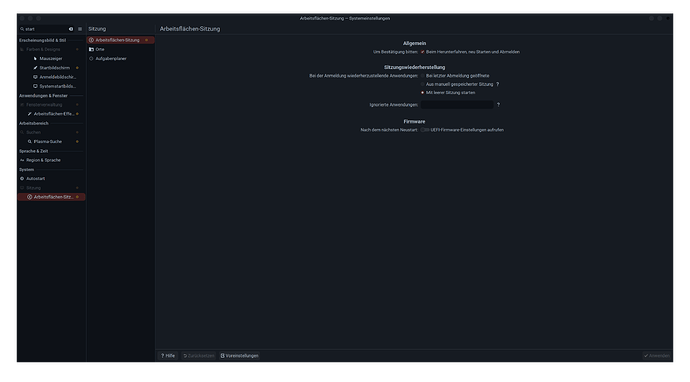Screen dimensions: 690x382
Task: Show help icon beside Ignorierte Anwendungen field
Action: 498,105
